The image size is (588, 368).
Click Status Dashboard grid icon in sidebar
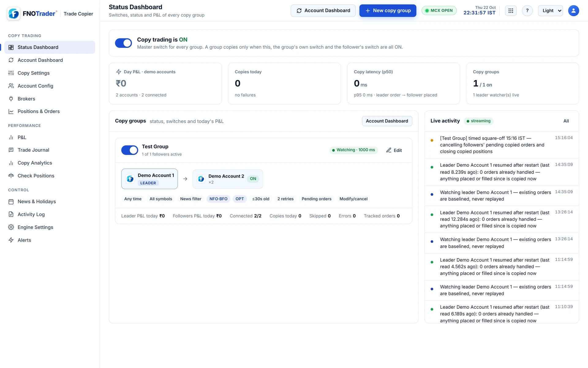coord(11,47)
